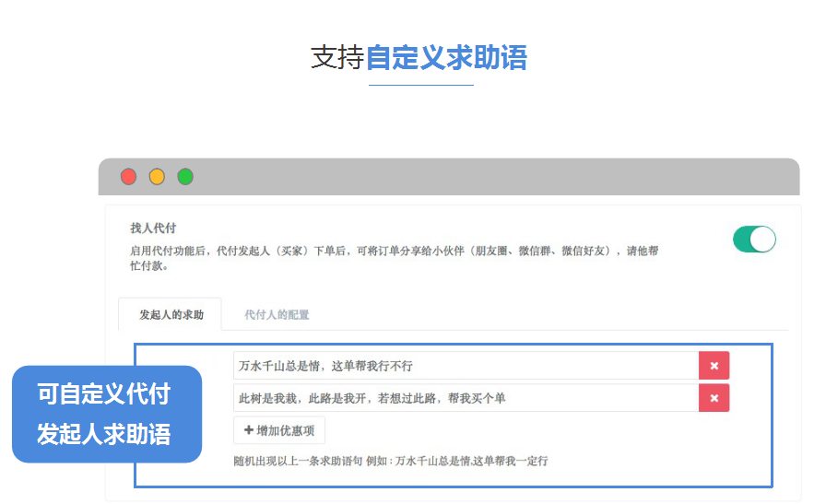Click the blue 自定义求助语 heading text
Image resolution: width=826 pixels, height=504 pixels.
point(446,58)
